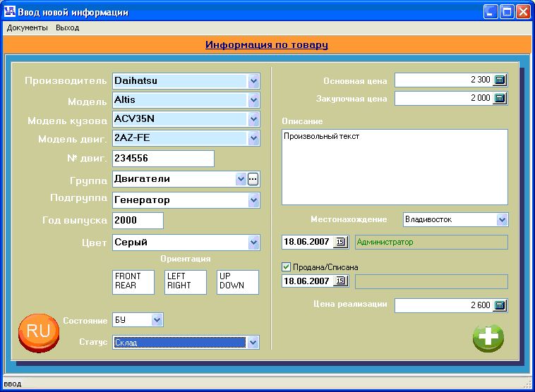This screenshot has height=392, width=535.
Task: Expand the Модель dropdown showing Altis
Action: tap(253, 100)
